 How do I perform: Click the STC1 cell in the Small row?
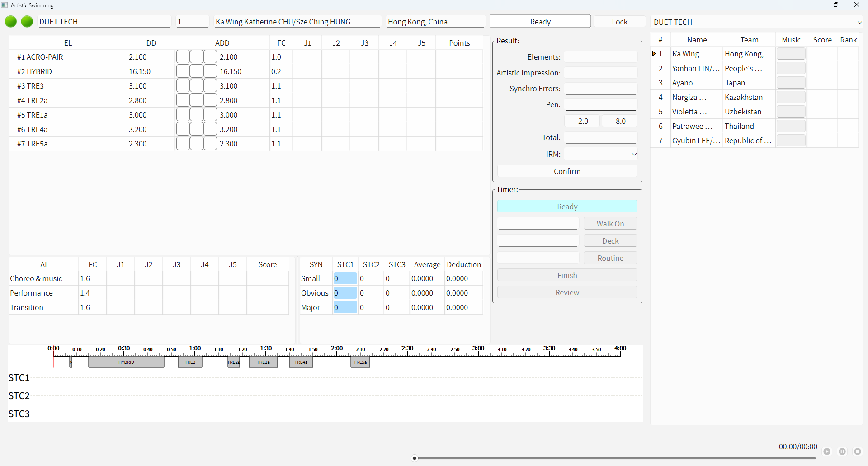[345, 278]
